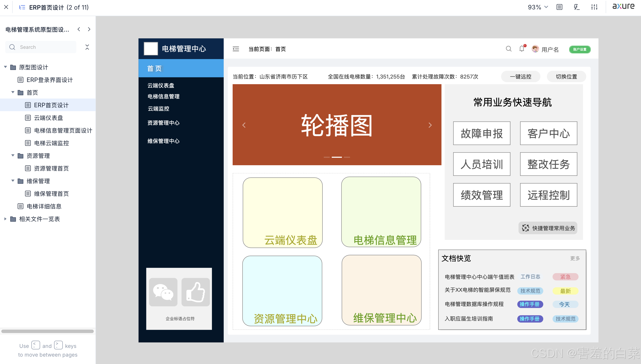Expand the 相关文件一览表 folder
Viewport: 641px width, 364px height.
coord(5,219)
